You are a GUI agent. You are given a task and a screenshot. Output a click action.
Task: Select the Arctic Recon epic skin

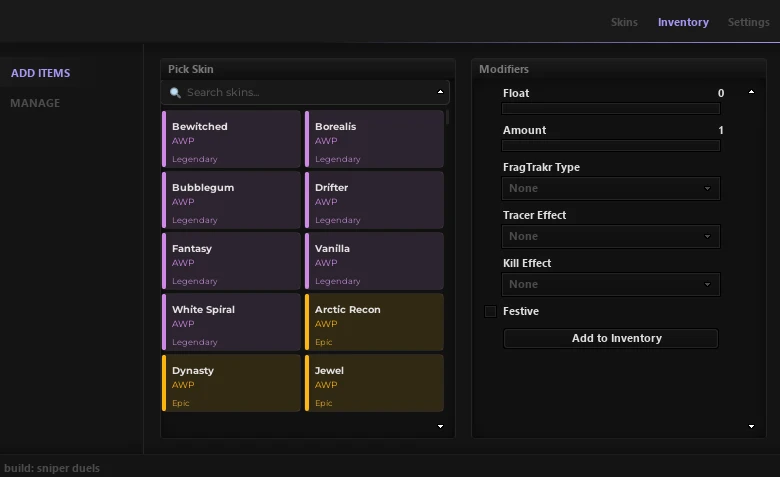(x=374, y=322)
